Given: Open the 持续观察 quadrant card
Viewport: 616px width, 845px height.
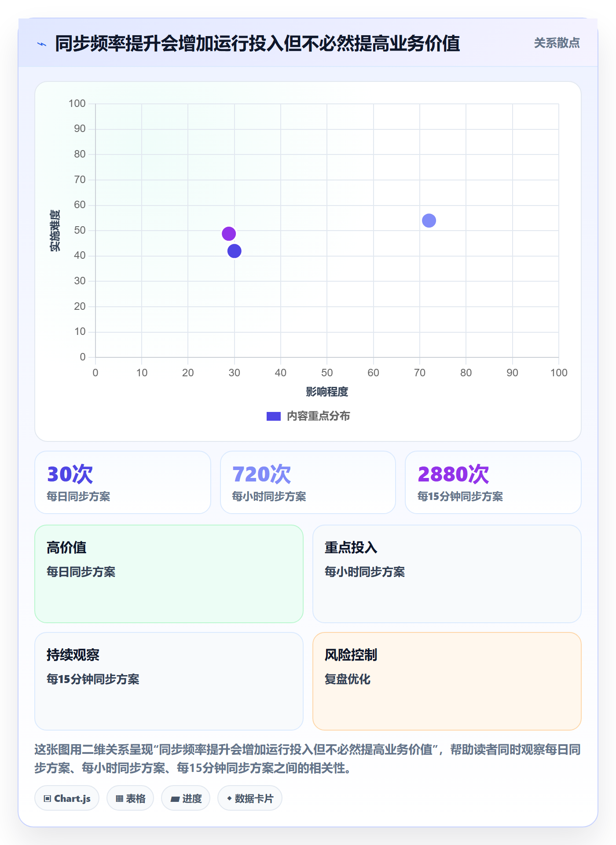Looking at the screenshot, I should coord(169,681).
